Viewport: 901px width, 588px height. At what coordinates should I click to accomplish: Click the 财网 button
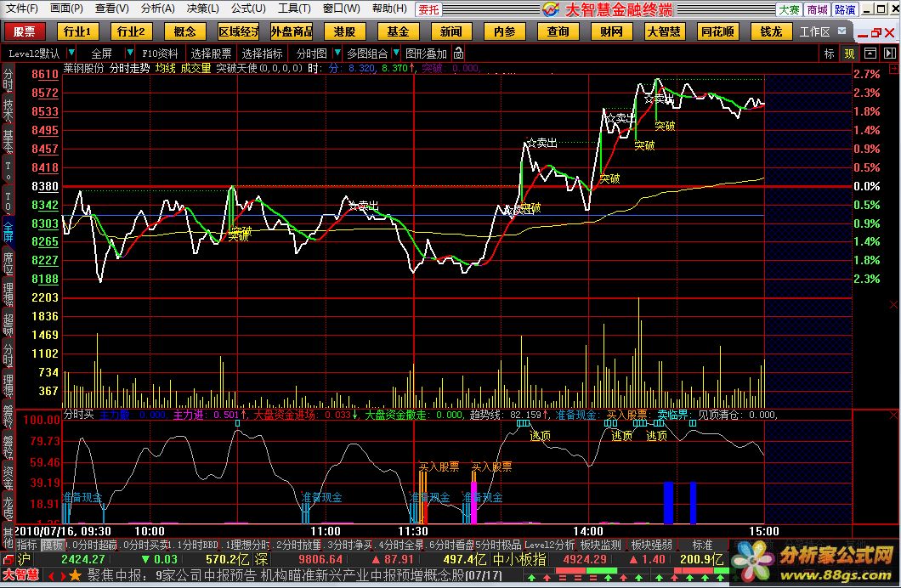611,31
